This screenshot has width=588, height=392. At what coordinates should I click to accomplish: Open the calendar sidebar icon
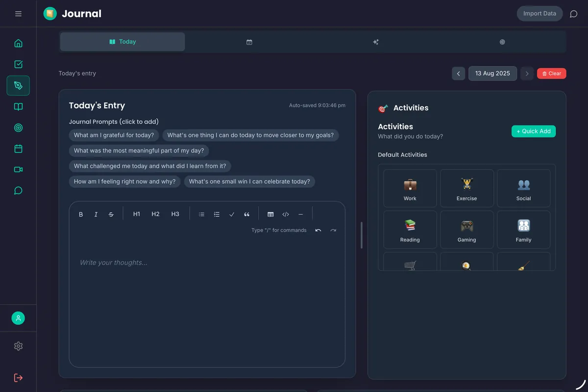click(18, 148)
